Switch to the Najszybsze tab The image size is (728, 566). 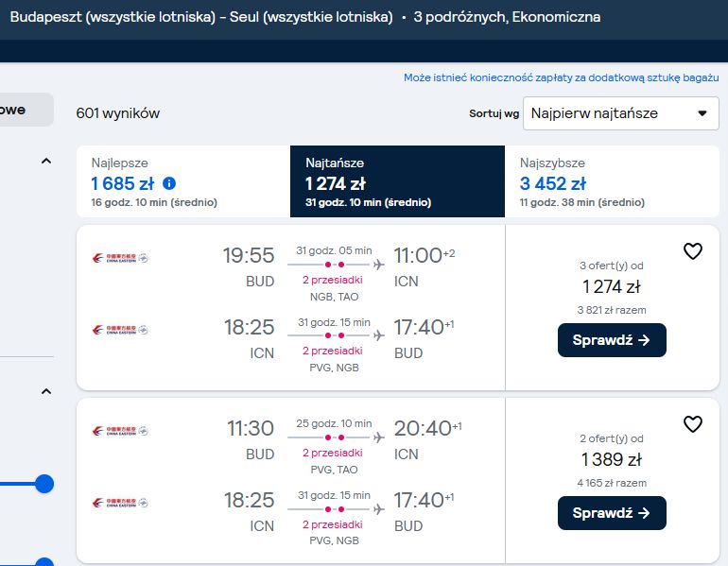click(x=612, y=181)
